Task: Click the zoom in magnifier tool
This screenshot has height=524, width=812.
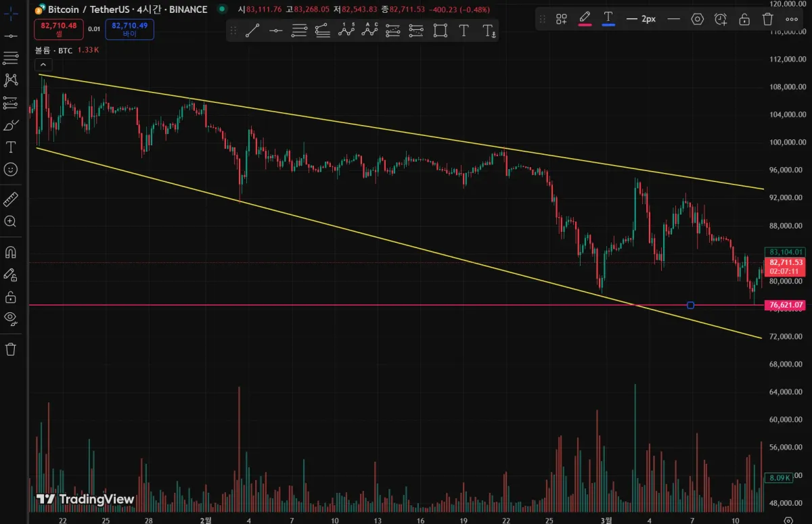Action: coord(11,221)
